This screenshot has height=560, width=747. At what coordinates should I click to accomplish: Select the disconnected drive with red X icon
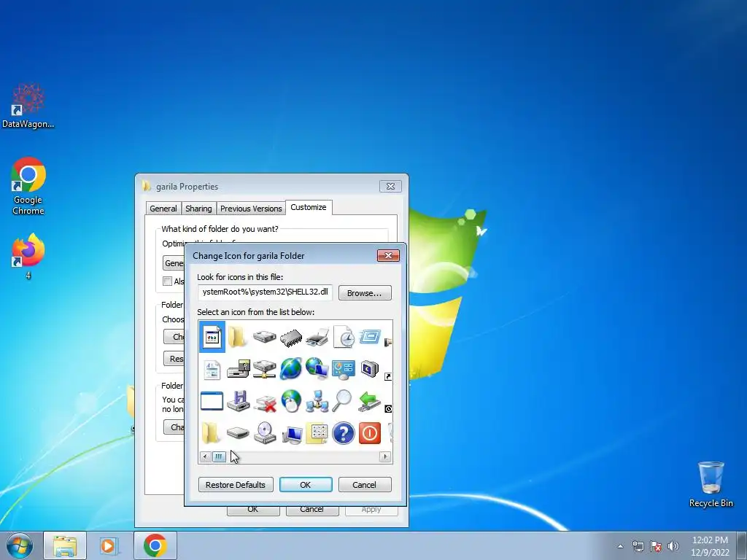(x=265, y=402)
